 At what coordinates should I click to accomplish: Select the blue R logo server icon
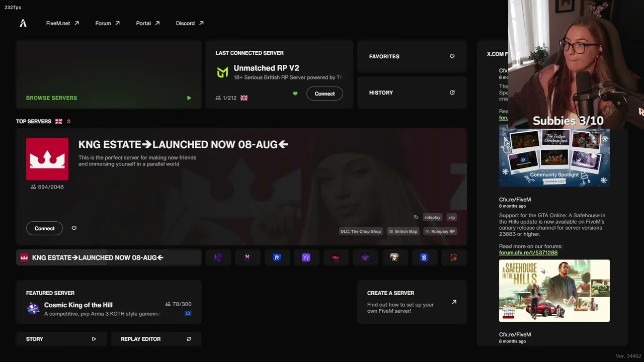276,257
